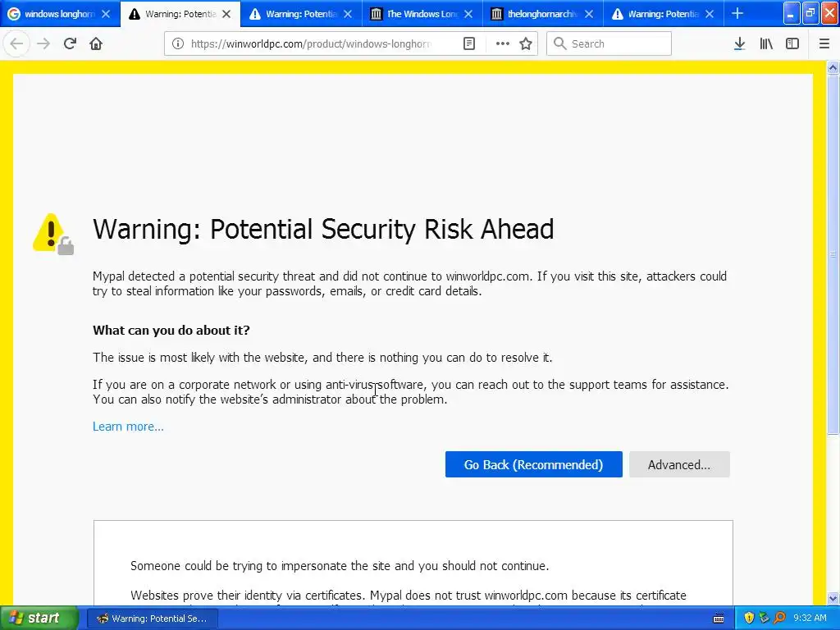Click the scrollbar down arrow
Image resolution: width=840 pixels, height=630 pixels.
[833, 598]
